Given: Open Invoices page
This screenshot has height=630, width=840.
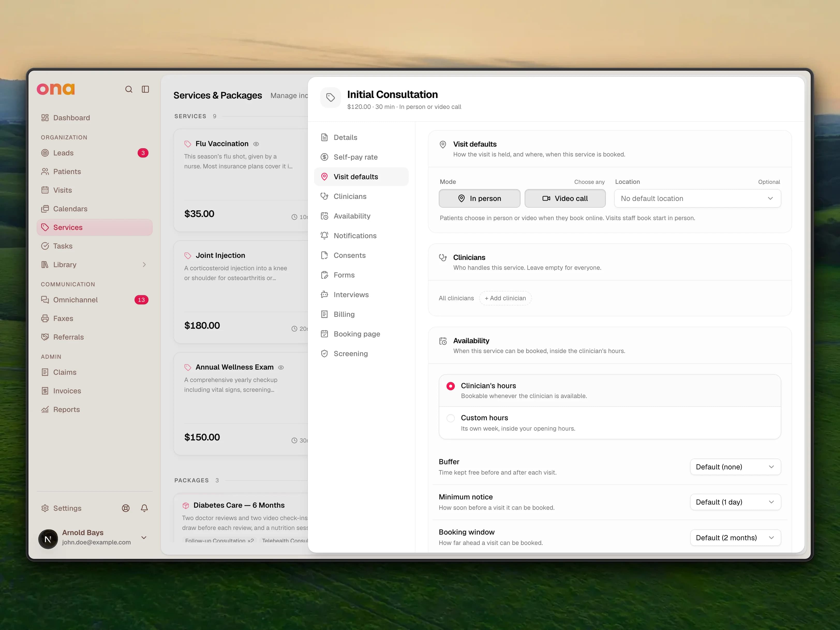Looking at the screenshot, I should coord(95,391).
